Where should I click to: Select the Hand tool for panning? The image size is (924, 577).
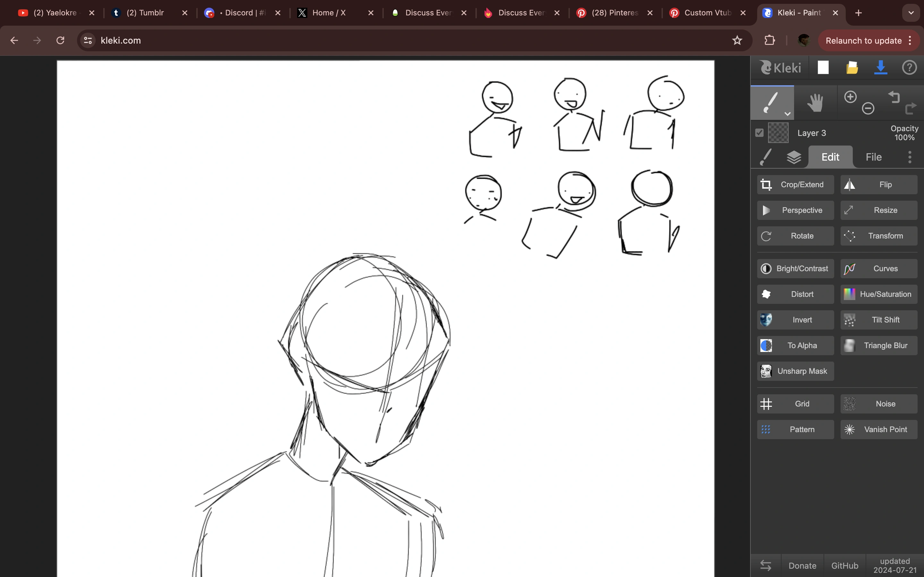pyautogui.click(x=815, y=102)
